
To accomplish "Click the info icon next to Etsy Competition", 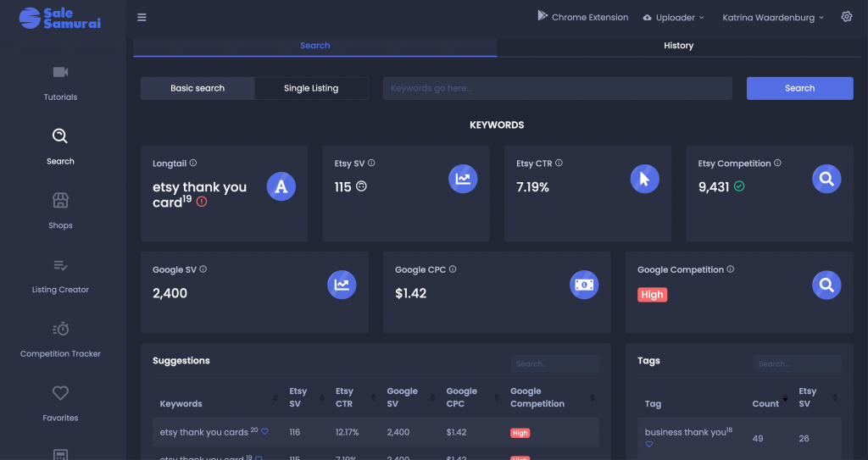I will point(778,163).
